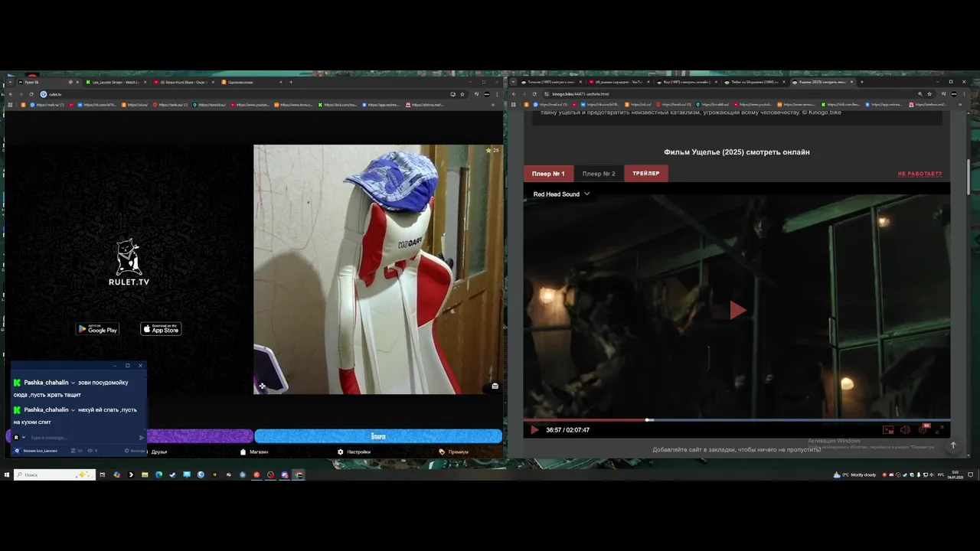Click the gift icon on the webcam video

coord(495,386)
